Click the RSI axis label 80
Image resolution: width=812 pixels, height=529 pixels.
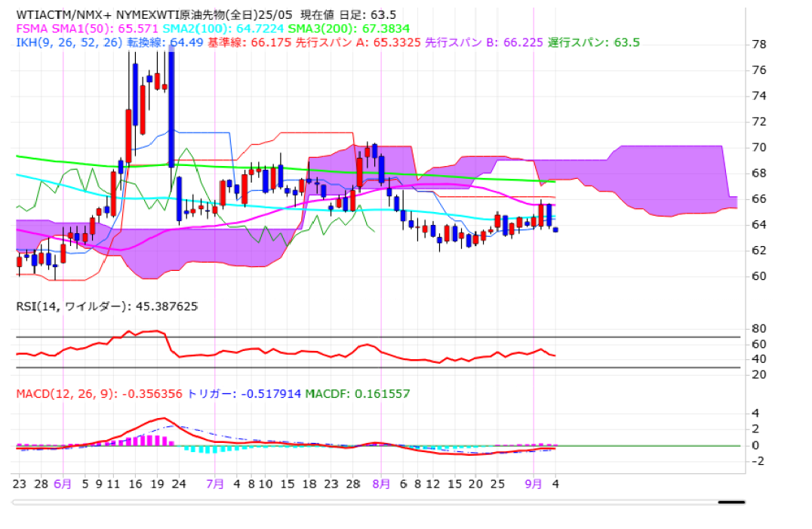tap(758, 329)
